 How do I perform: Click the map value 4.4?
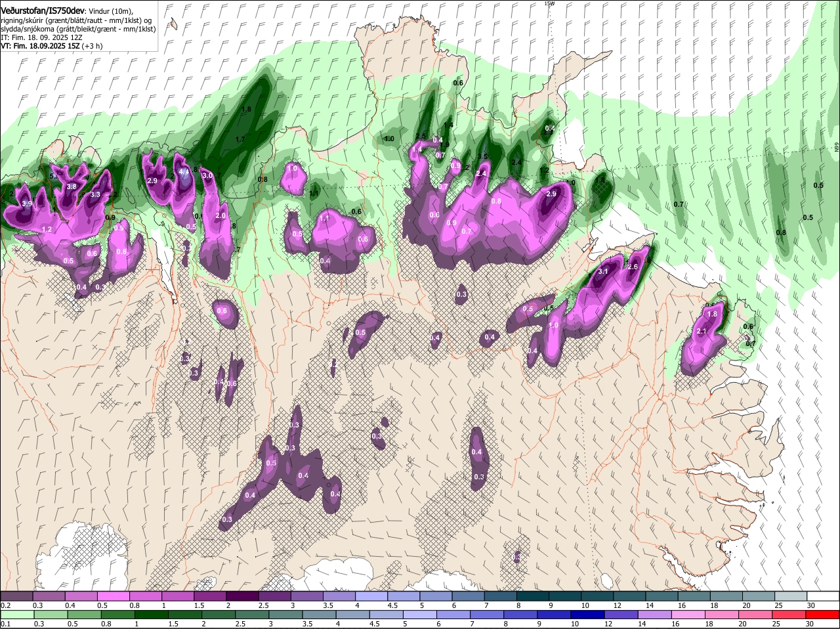point(184,172)
